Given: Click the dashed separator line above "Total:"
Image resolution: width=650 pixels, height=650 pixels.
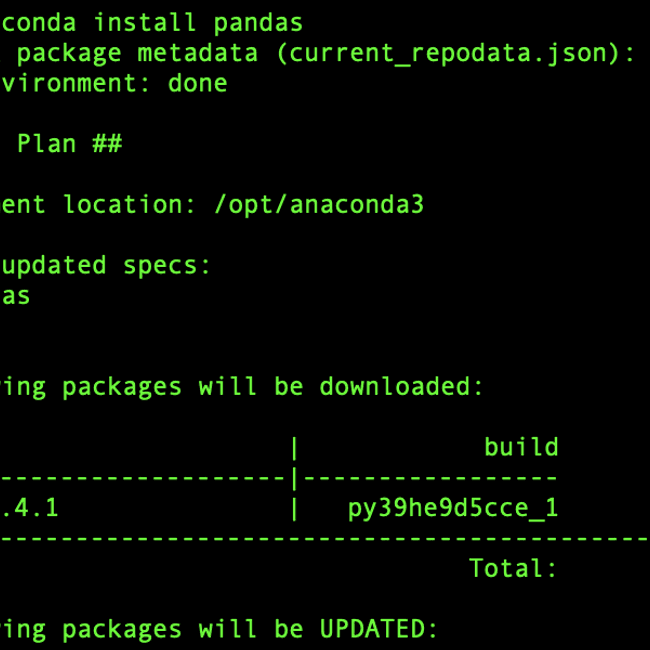Looking at the screenshot, I should 325,539.
